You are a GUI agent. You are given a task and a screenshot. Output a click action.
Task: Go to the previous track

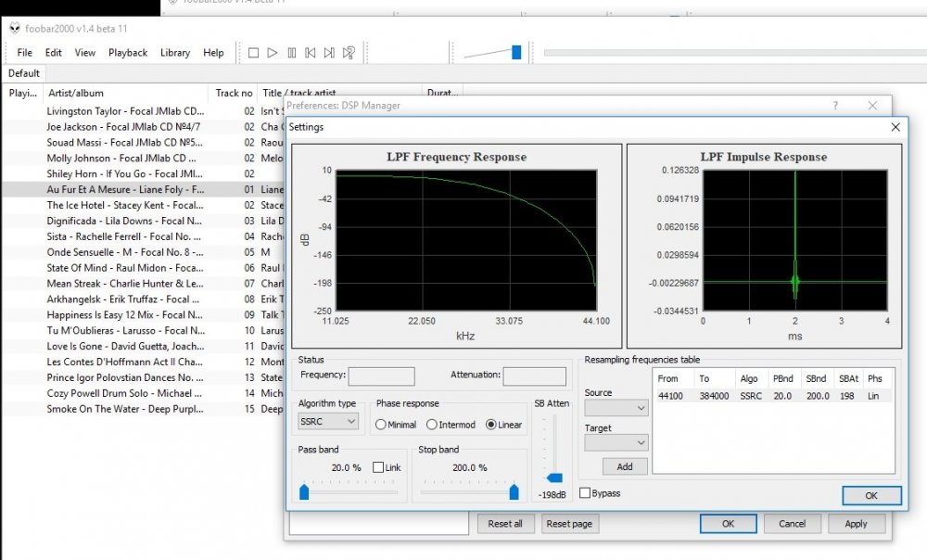tap(311, 53)
